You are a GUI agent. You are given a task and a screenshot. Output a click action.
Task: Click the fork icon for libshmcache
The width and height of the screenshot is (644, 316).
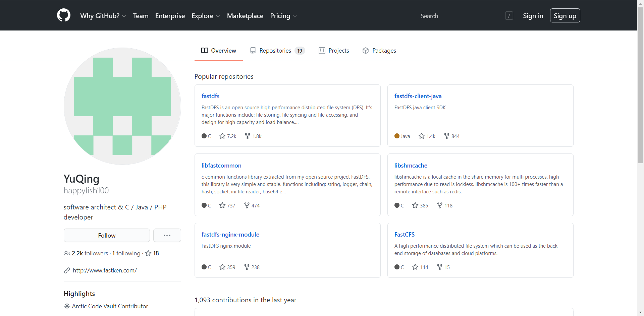(x=440, y=205)
